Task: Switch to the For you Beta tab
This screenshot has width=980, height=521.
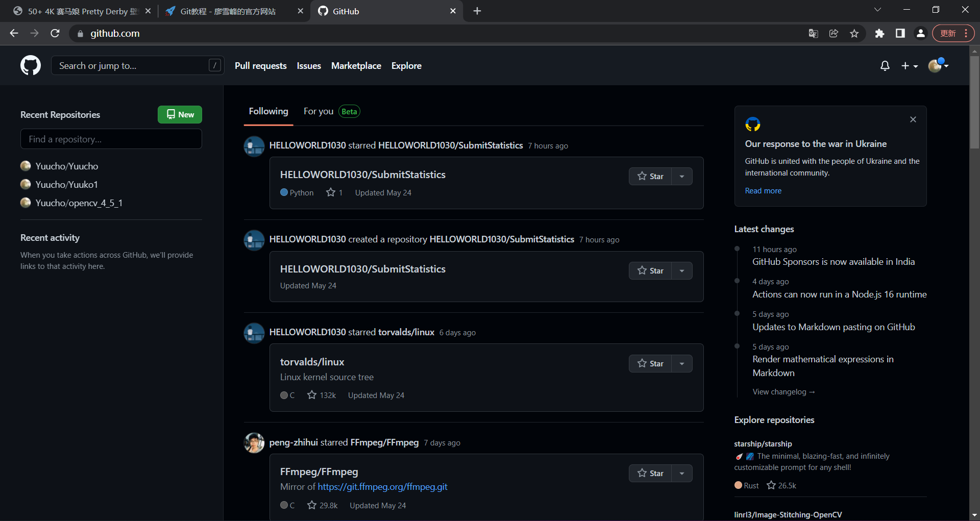Action: click(x=332, y=111)
